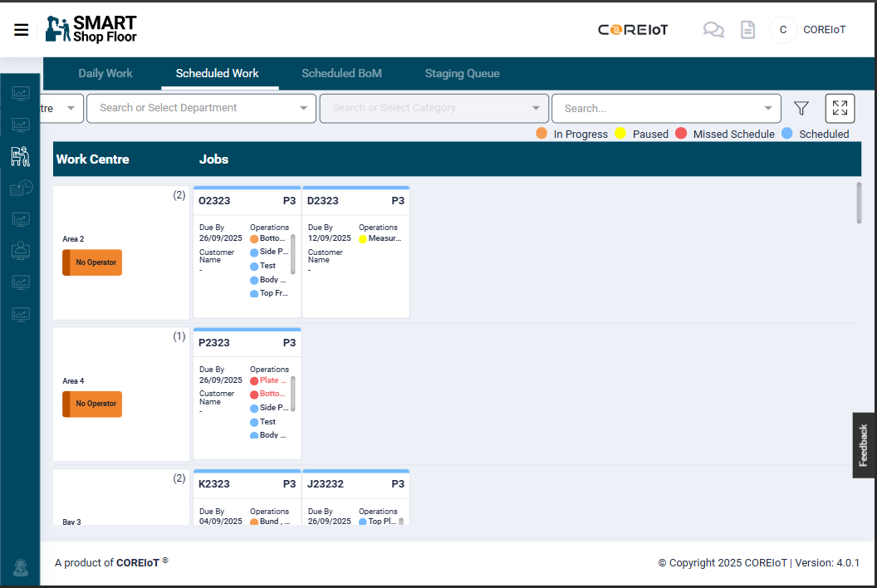Open the calendar clock sidebar icon
Viewport: 877px width, 588px height.
point(21,189)
